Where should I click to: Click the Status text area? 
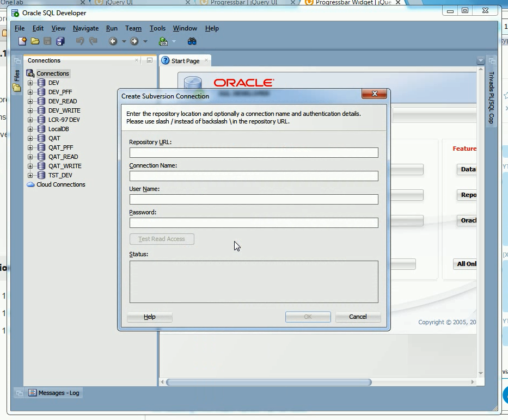(254, 282)
